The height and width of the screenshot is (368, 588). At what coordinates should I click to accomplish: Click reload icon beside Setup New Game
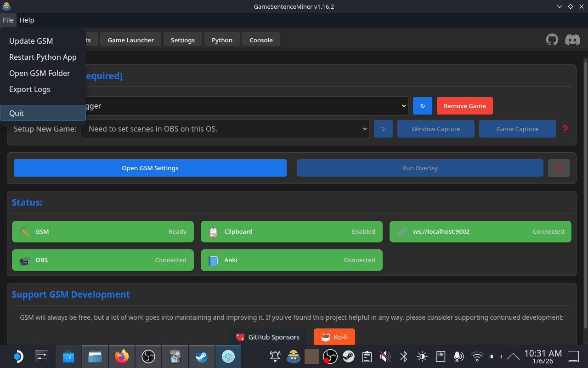tap(383, 129)
